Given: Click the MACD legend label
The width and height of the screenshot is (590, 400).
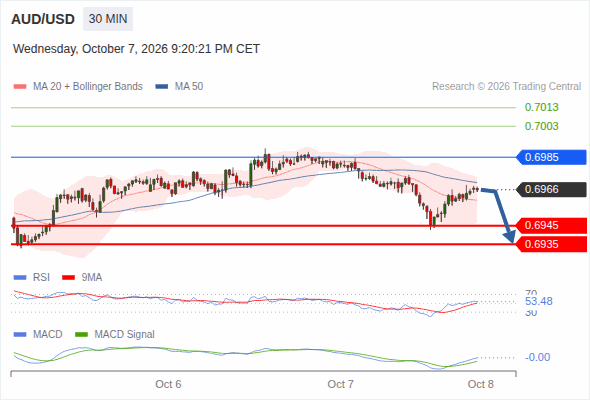Looking at the screenshot, I should 48,335.
